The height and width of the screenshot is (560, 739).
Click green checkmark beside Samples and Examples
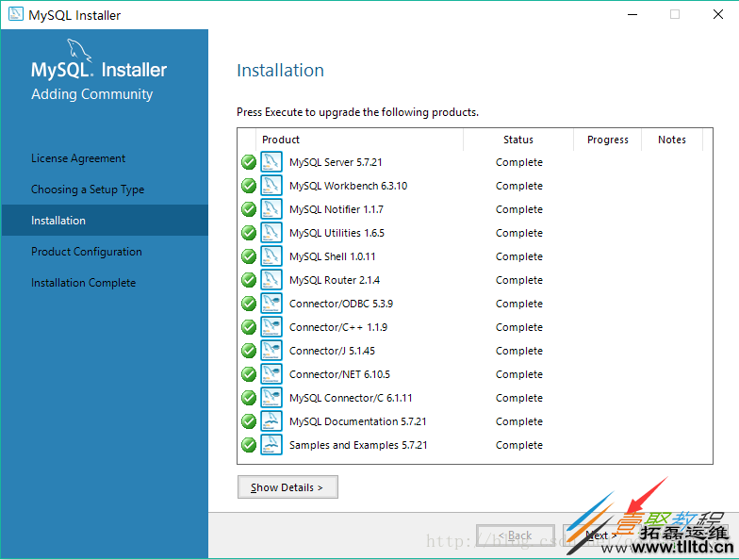249,445
